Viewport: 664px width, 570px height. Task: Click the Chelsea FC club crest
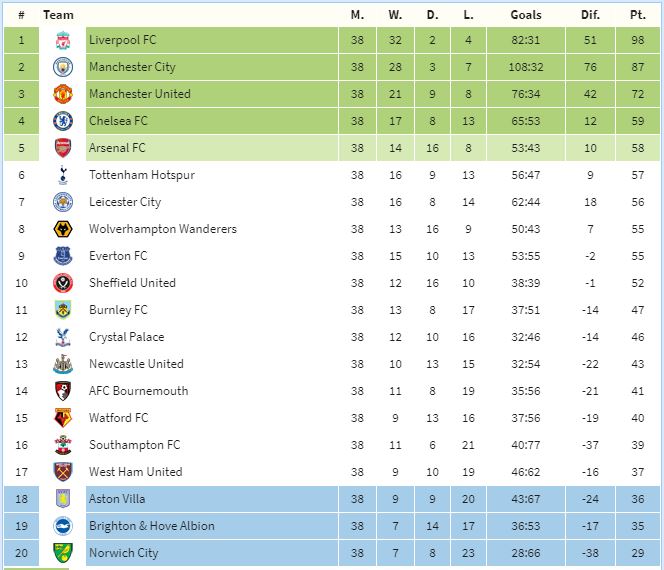63,122
